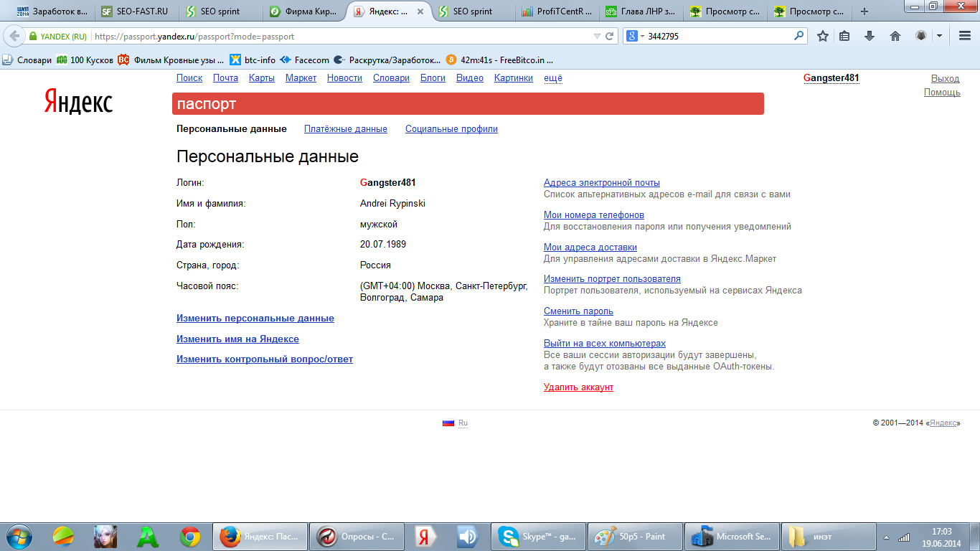The width and height of the screenshot is (980, 551).
Task: Open the Платёжные данные tab
Action: pos(346,129)
